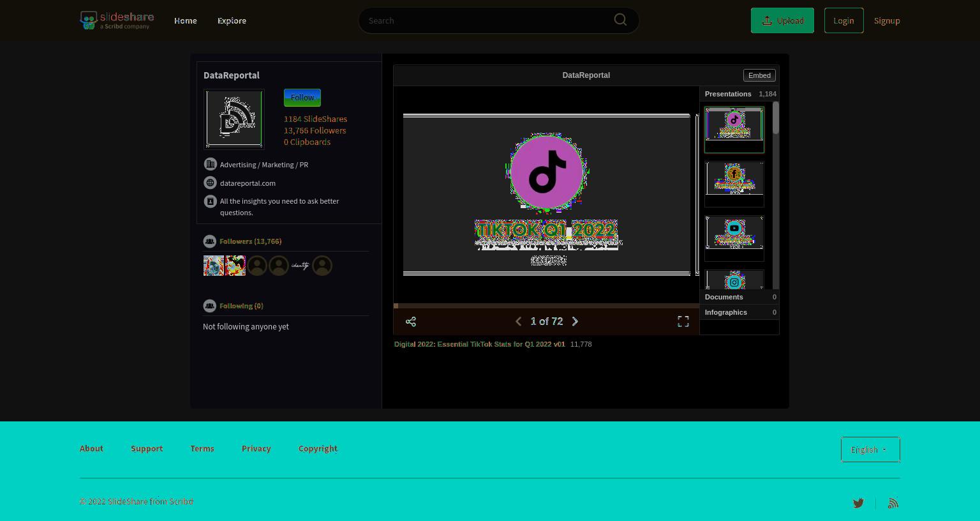Open 13,766 Followers link

tap(315, 130)
